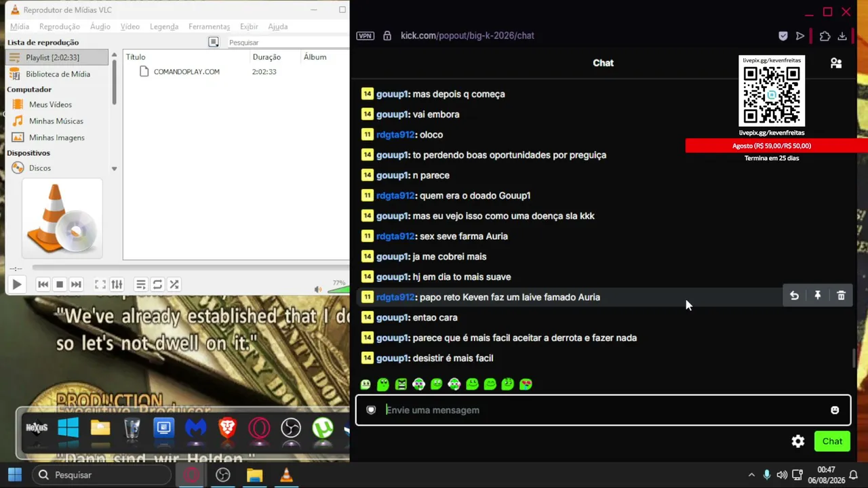
Task: Click the green Chat send button
Action: coord(832,441)
